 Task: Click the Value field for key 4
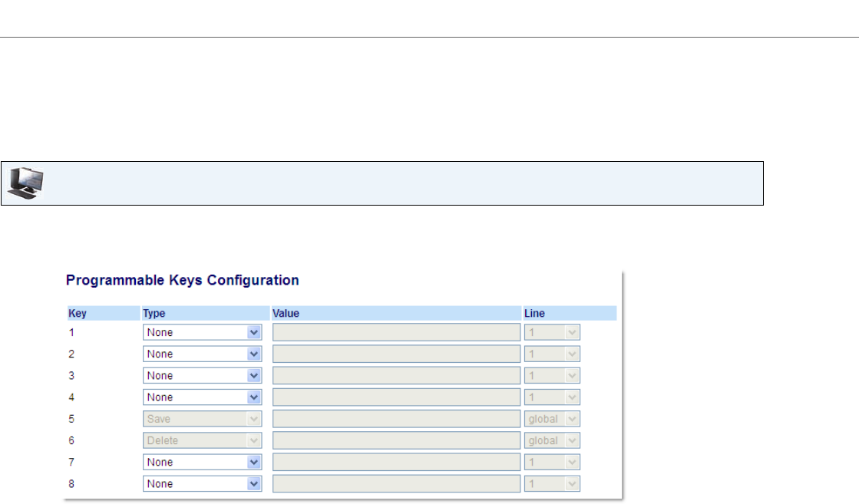click(x=396, y=397)
